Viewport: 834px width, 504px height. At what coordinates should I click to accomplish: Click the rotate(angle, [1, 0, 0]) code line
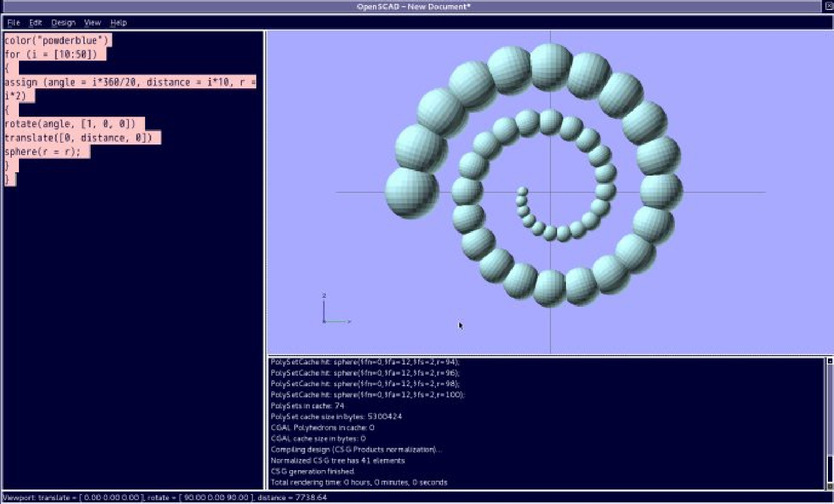[x=70, y=124]
